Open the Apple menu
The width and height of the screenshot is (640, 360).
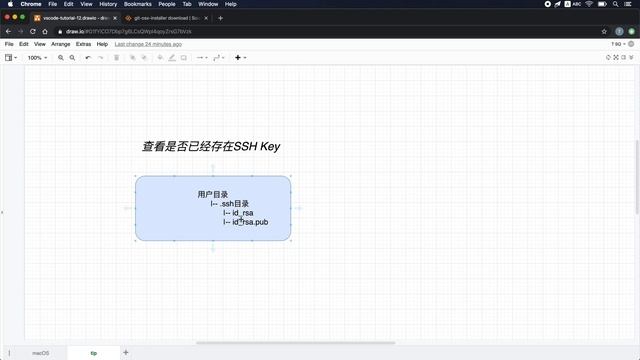point(10,4)
